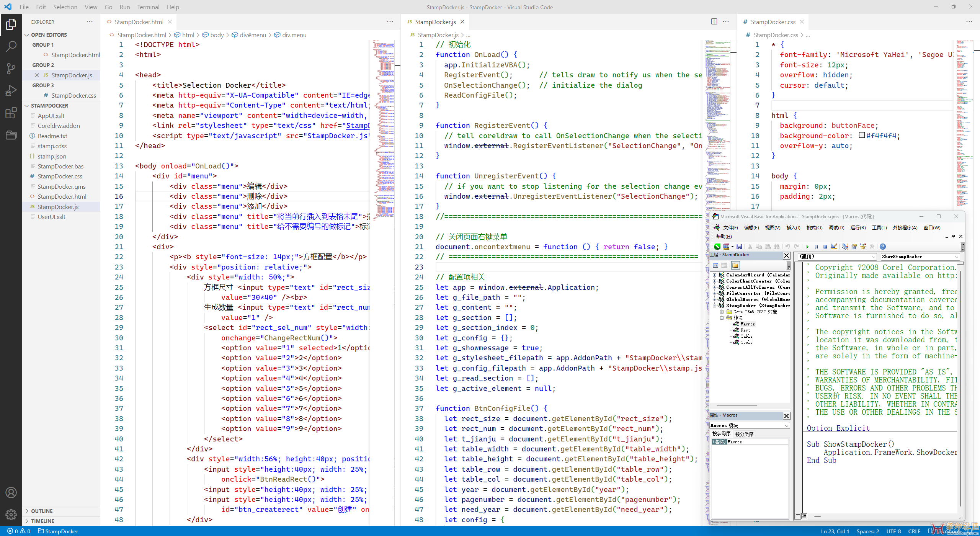Collapse the StampDocker VBA project node
Image resolution: width=980 pixels, height=536 pixels.
coord(714,306)
